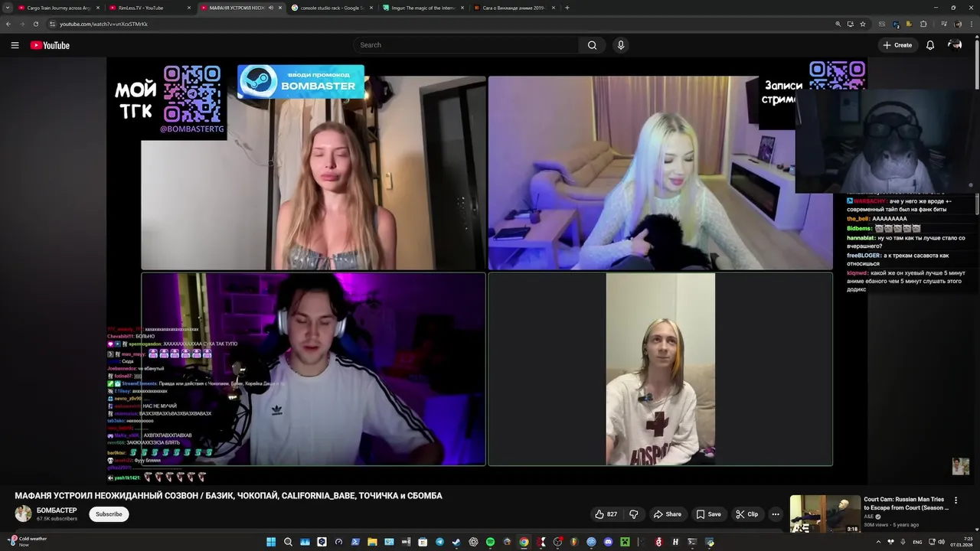
Task: Go to the YouTube home logo
Action: click(x=50, y=45)
